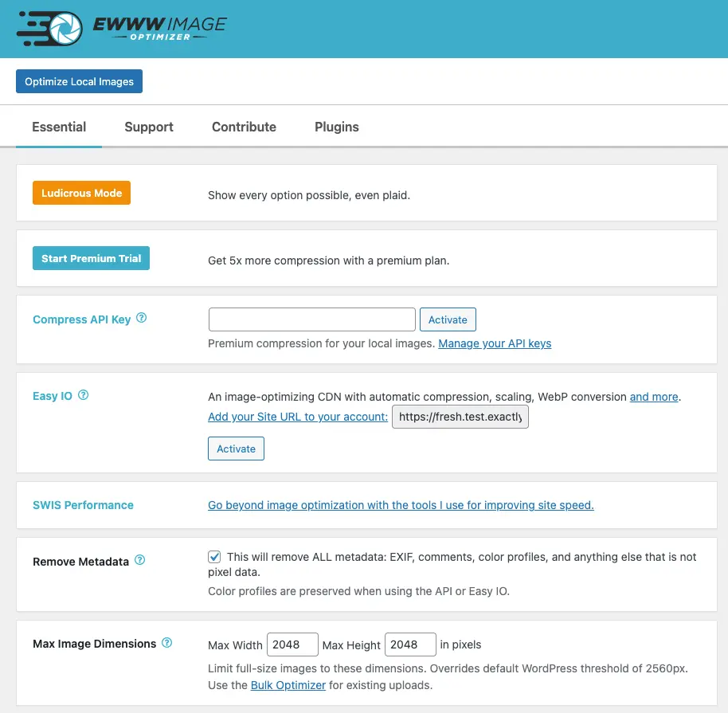Activate Easy IO

pyautogui.click(x=236, y=449)
